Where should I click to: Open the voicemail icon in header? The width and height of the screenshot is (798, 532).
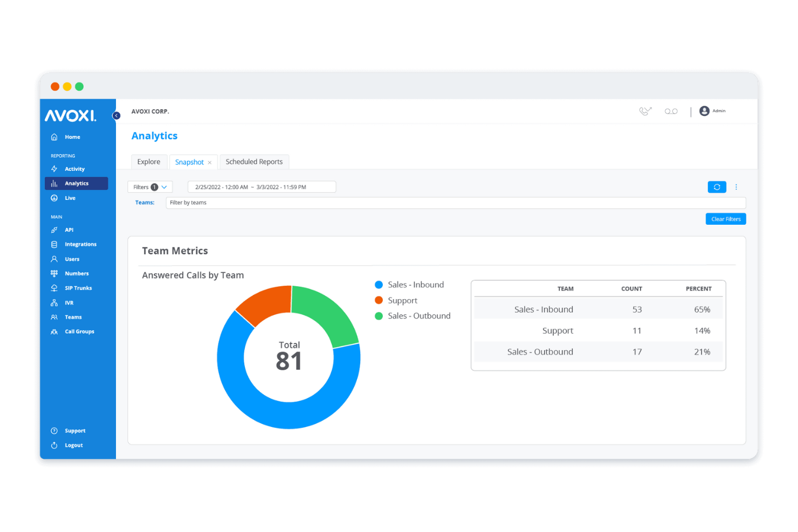tap(671, 111)
